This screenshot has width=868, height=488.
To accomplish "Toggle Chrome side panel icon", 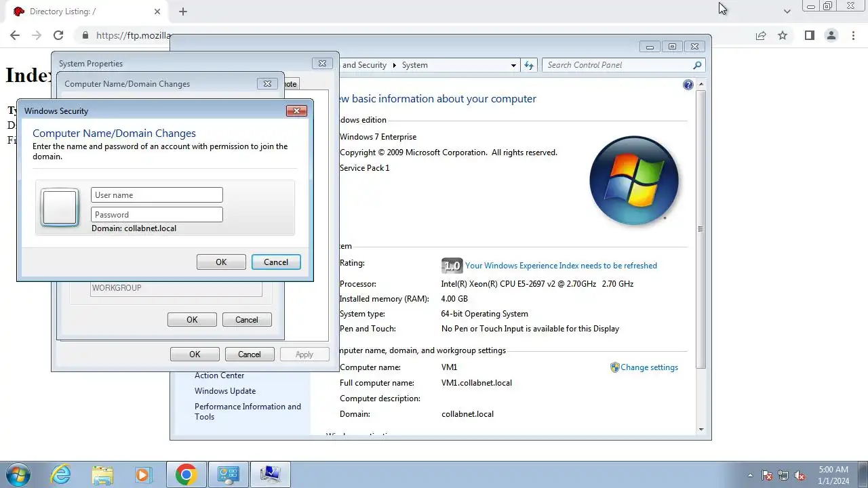I will pyautogui.click(x=809, y=35).
